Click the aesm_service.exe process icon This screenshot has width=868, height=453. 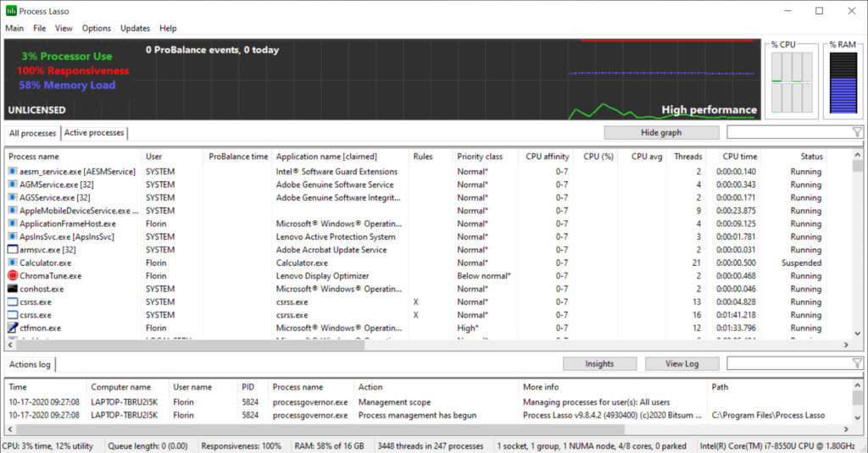(12, 172)
